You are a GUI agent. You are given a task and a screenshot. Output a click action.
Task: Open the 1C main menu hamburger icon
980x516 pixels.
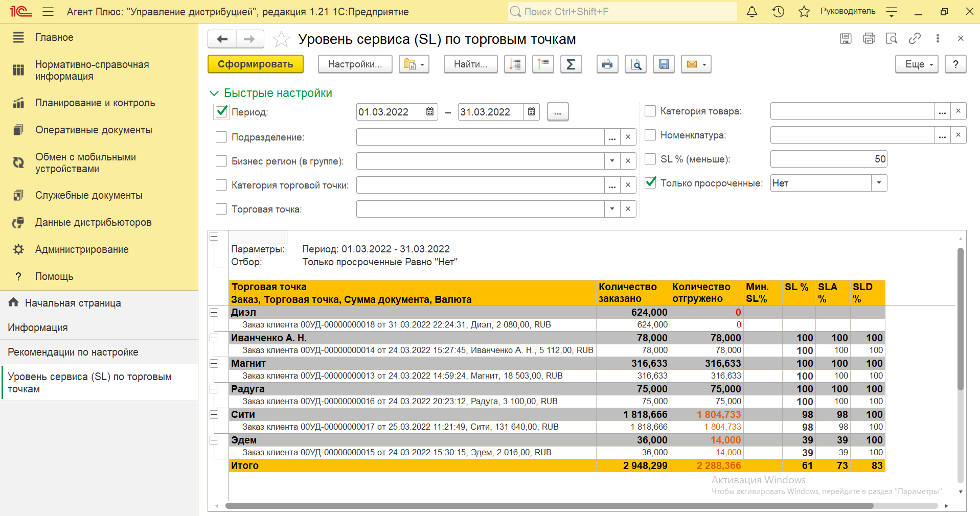point(48,12)
